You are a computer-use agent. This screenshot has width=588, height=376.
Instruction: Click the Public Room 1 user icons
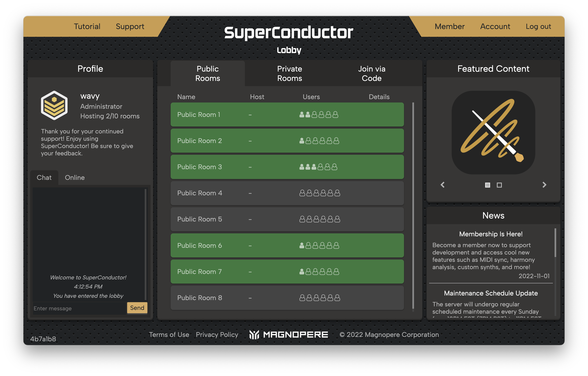point(319,115)
